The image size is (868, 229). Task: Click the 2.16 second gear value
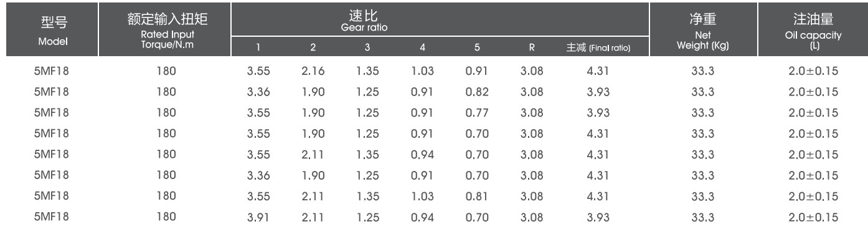(313, 72)
